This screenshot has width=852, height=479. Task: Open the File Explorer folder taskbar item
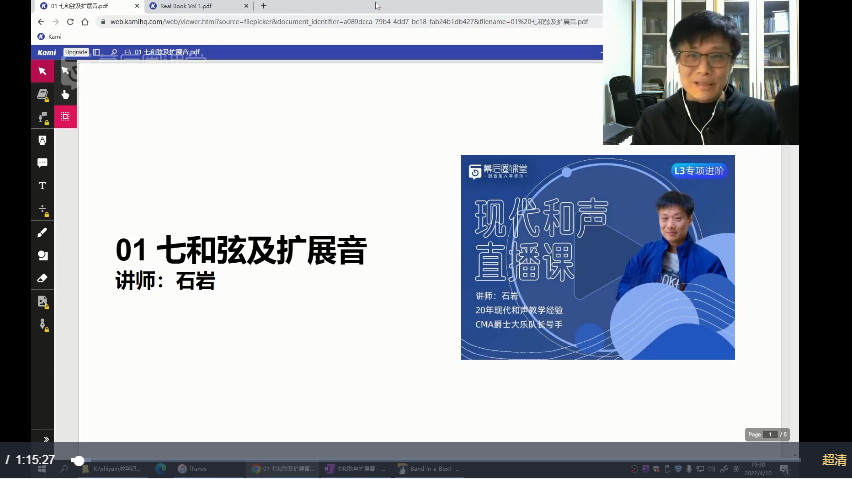pos(112,469)
